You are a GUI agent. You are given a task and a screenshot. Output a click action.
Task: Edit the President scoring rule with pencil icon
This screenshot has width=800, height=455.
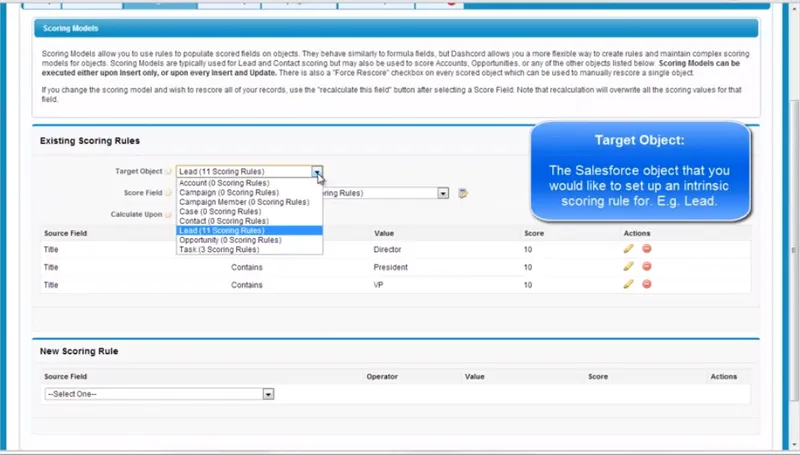click(x=628, y=266)
